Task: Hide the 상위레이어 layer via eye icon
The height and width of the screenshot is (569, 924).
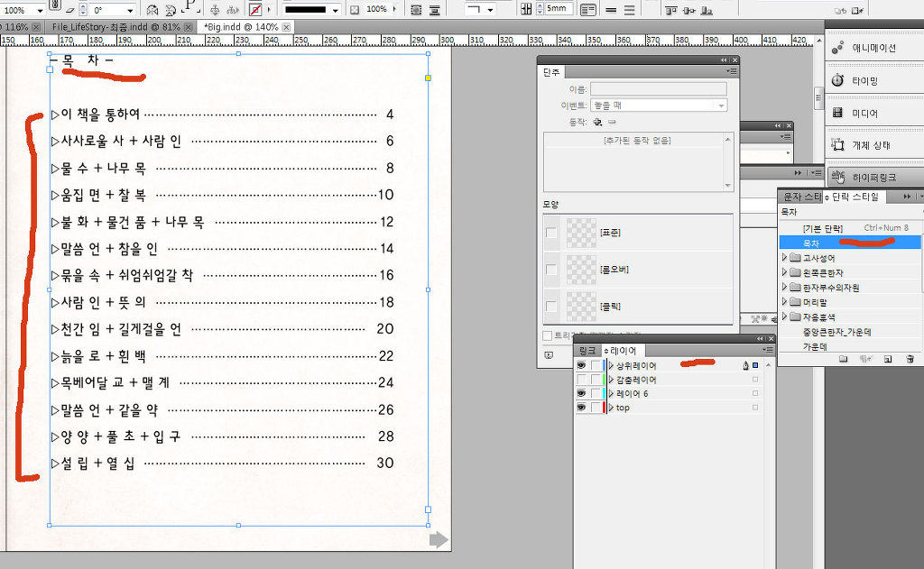Action: [x=581, y=365]
